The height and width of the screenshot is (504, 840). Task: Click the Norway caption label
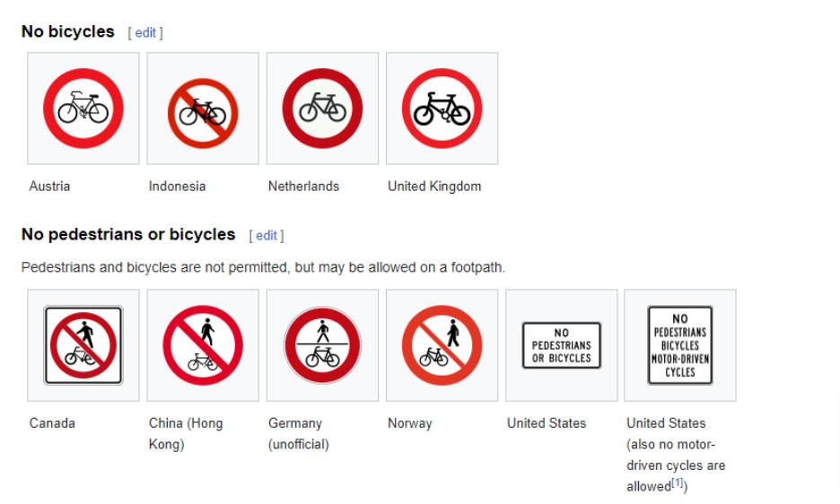(x=410, y=423)
